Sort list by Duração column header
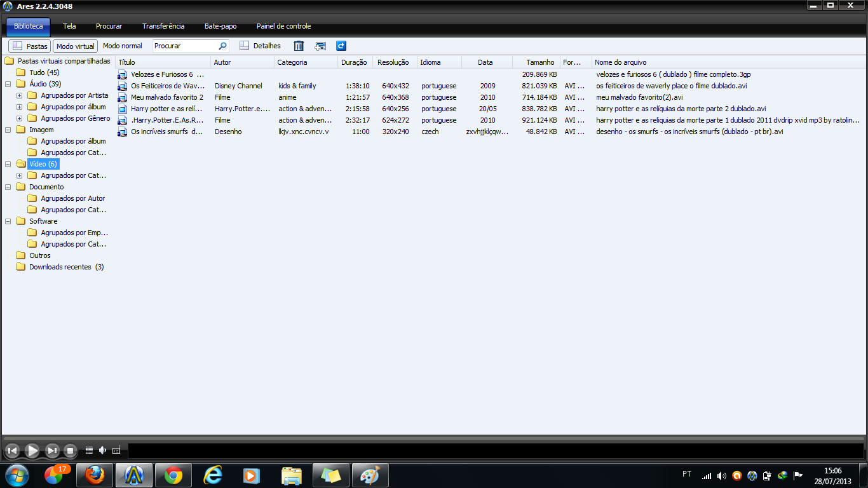 click(x=356, y=62)
